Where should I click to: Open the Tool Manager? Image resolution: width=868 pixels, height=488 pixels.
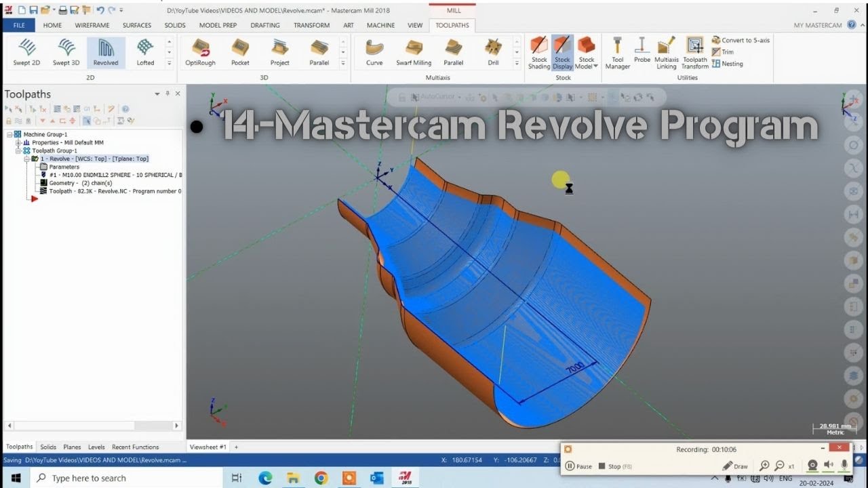(x=617, y=53)
